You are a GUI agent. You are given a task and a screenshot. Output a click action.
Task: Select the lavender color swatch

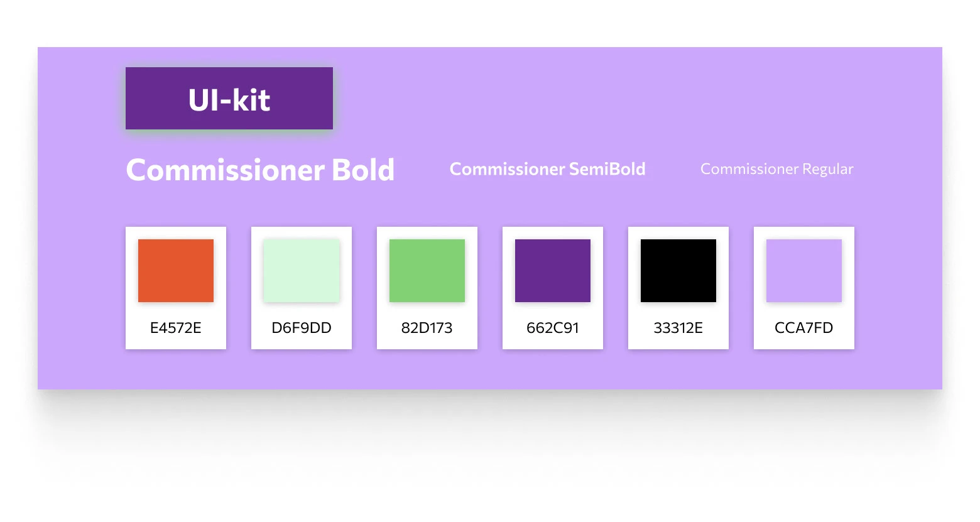(x=804, y=271)
